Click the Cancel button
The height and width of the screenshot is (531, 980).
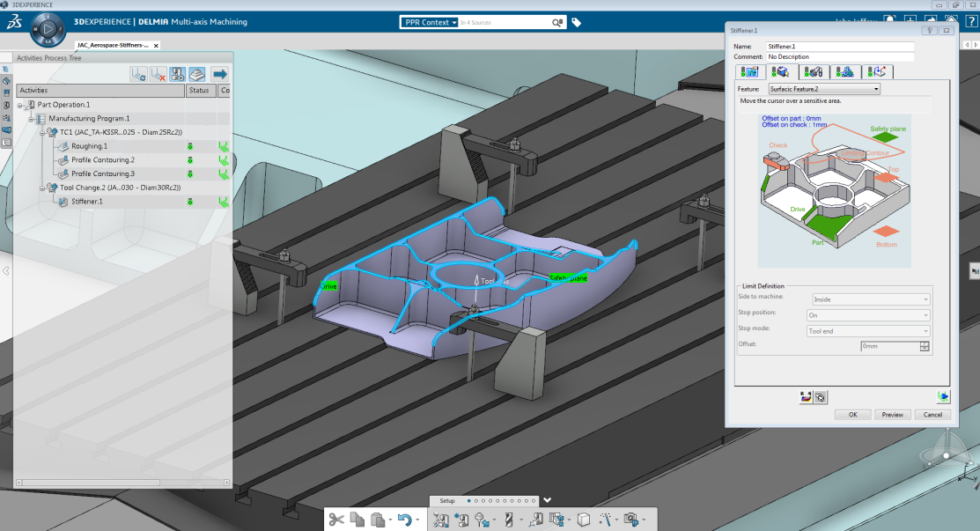[x=933, y=414]
